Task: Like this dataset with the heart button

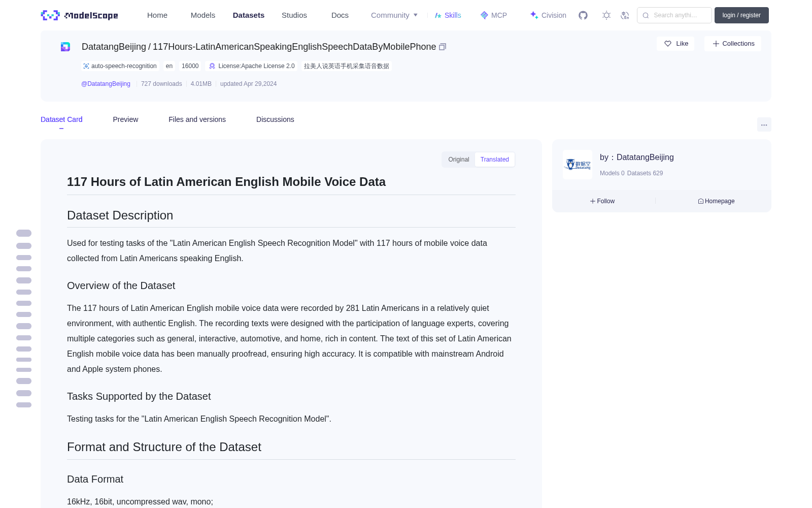Action: [675, 44]
